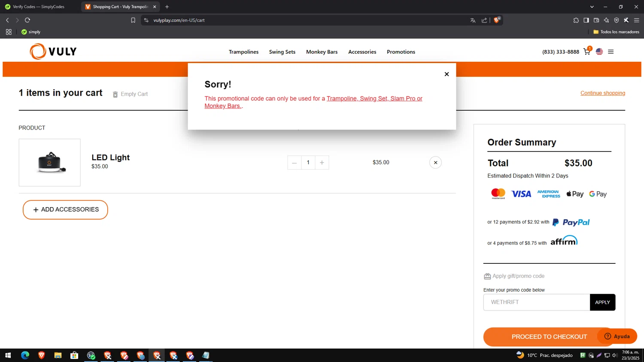
Task: Click the PayPal logo
Action: pyautogui.click(x=571, y=222)
